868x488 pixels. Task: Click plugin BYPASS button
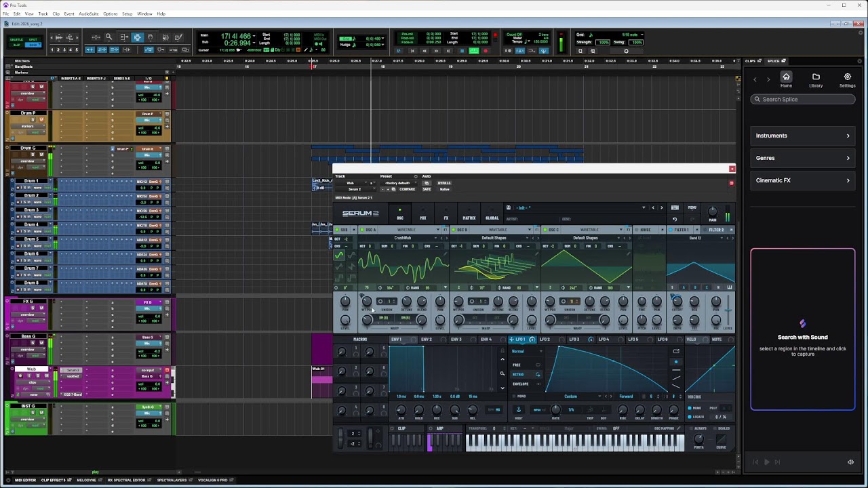[444, 183]
